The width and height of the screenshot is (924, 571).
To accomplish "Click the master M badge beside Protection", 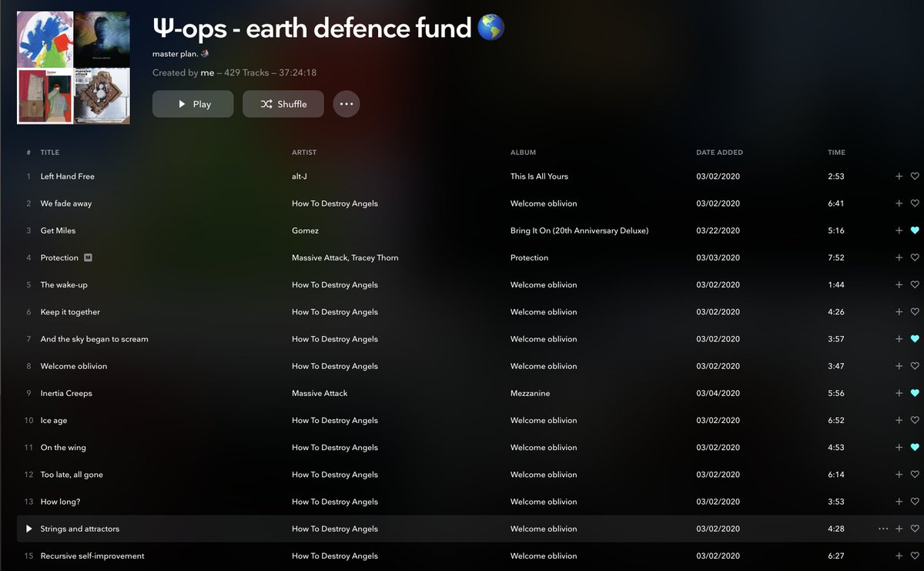I will pos(88,257).
